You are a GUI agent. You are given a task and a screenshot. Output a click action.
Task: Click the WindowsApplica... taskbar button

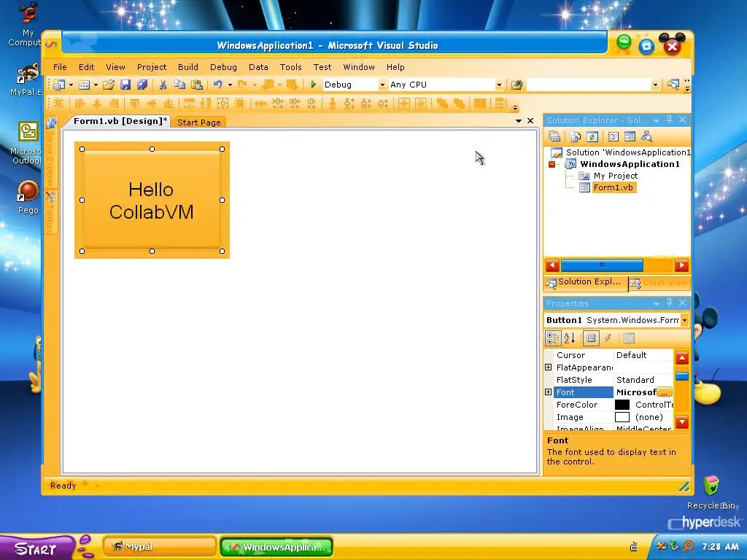276,547
